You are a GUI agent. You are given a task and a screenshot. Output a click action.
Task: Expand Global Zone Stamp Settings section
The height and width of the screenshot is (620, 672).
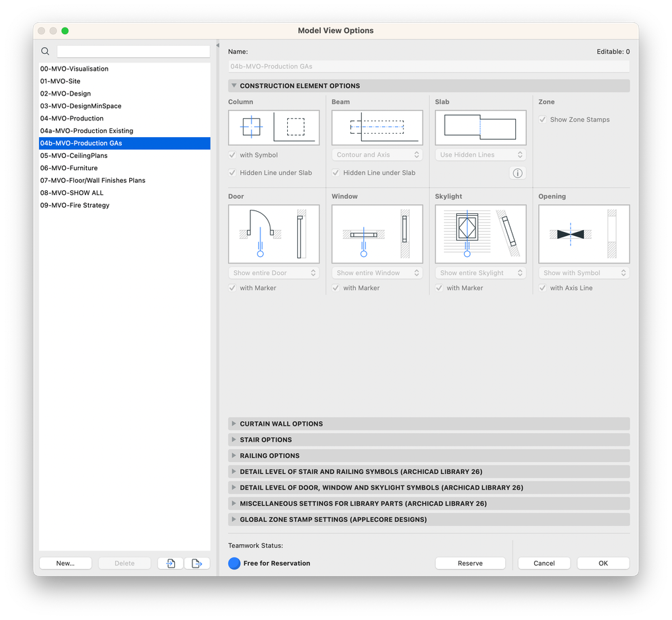pyautogui.click(x=234, y=519)
